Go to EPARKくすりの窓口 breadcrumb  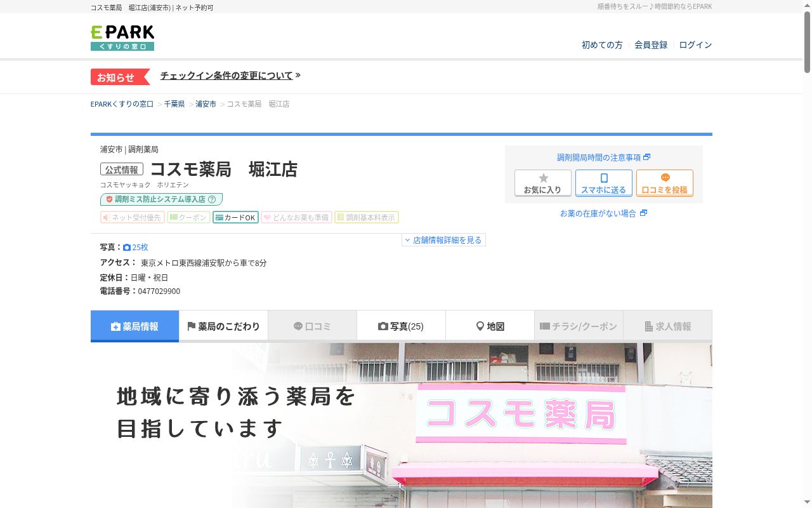pyautogui.click(x=122, y=104)
